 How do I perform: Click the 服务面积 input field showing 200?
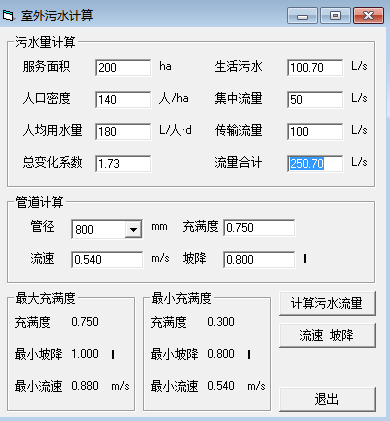tap(123, 68)
